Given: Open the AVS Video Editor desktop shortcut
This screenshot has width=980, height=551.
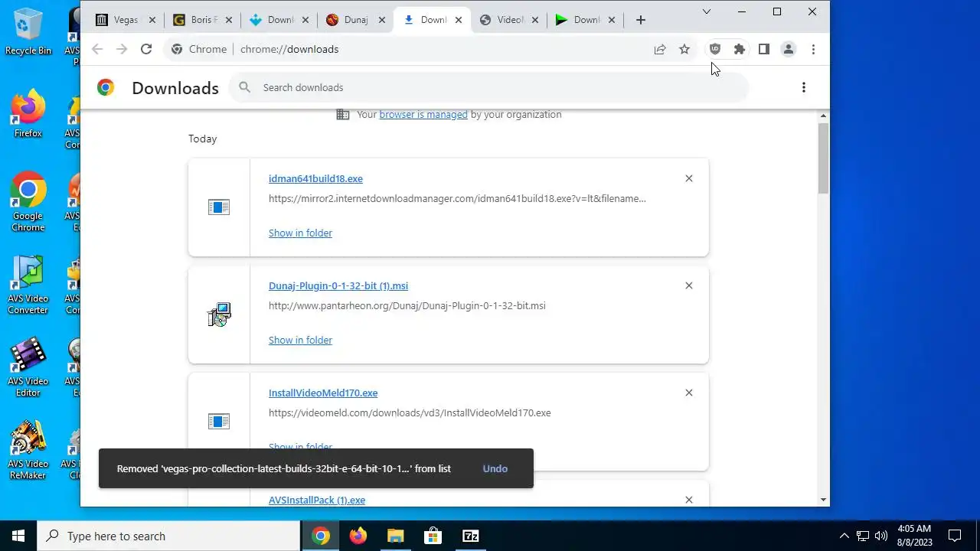Looking at the screenshot, I should [x=28, y=368].
